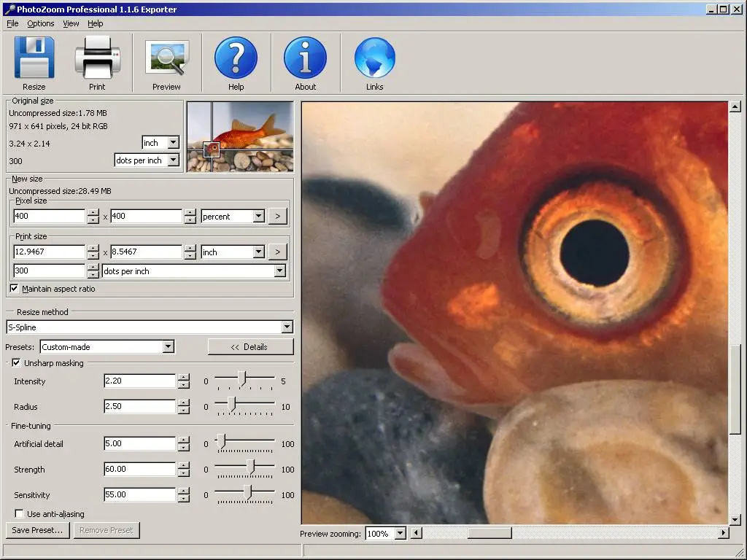Click the arrow button beside pixel size percent
The image size is (747, 560).
click(x=278, y=216)
